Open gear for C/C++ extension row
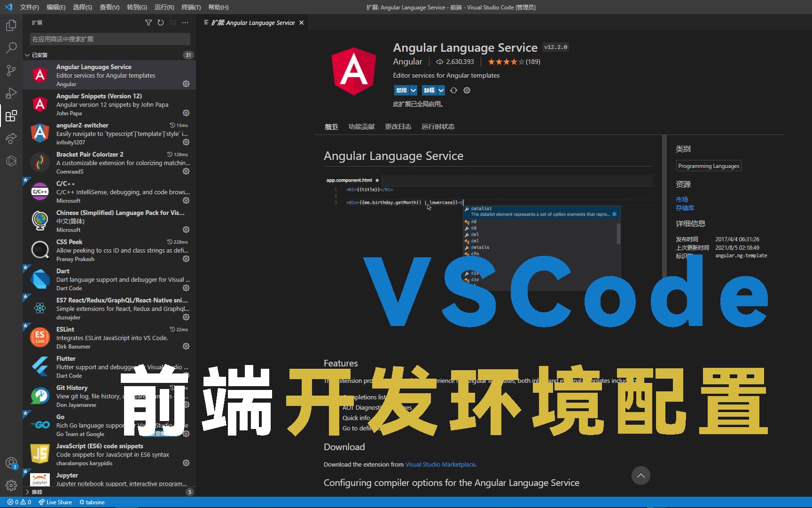 point(186,200)
